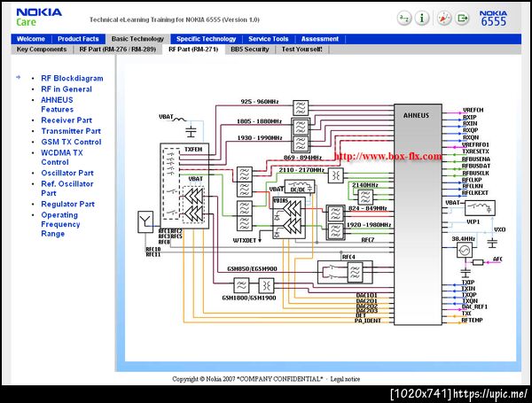Click the Nokia 6555 product logo
The height and width of the screenshot is (403, 532).
point(493,19)
